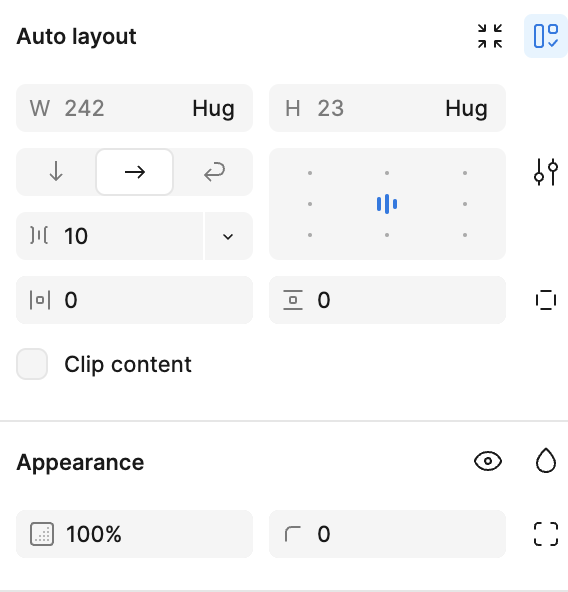Click the collapse auto layout arrows icon
Image resolution: width=568 pixels, height=592 pixels.
(490, 36)
